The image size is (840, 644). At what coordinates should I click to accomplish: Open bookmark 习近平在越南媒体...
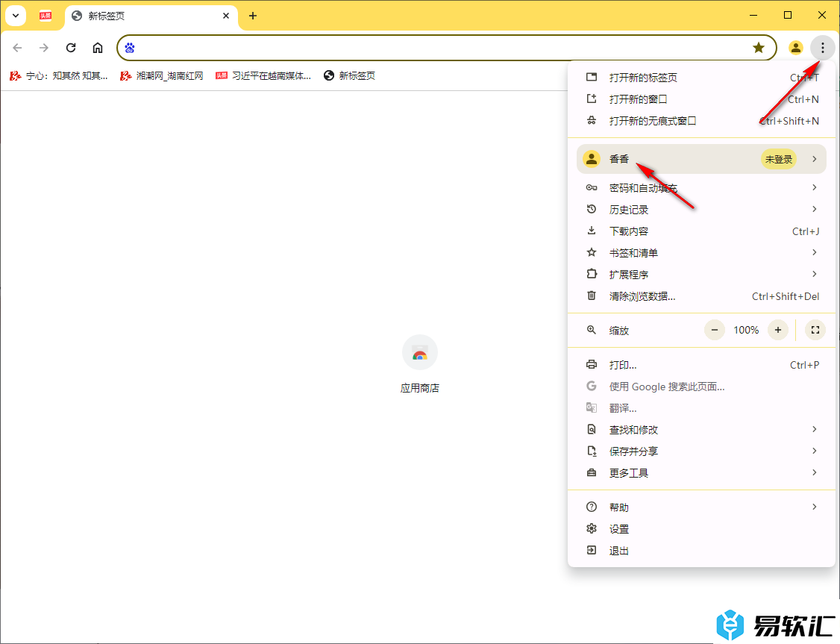click(263, 76)
